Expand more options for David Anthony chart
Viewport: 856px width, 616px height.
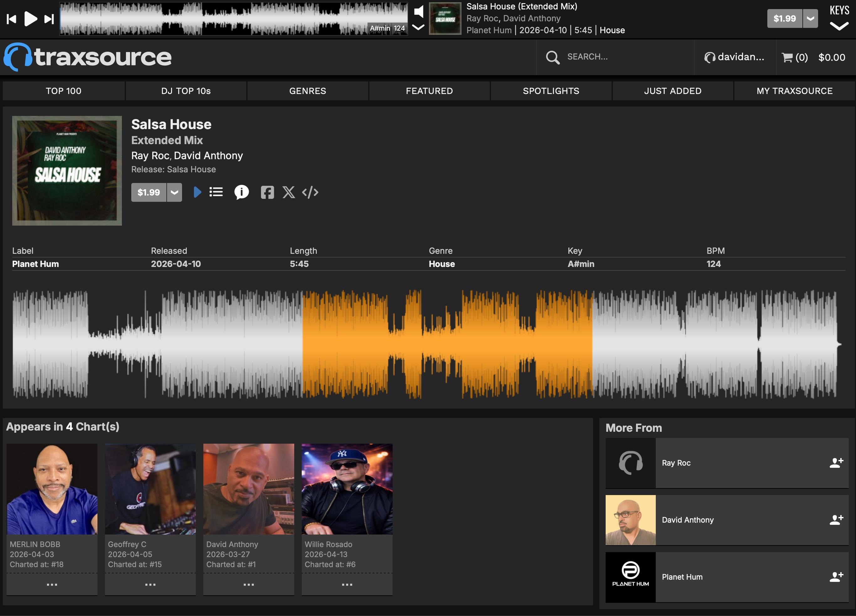tap(249, 584)
